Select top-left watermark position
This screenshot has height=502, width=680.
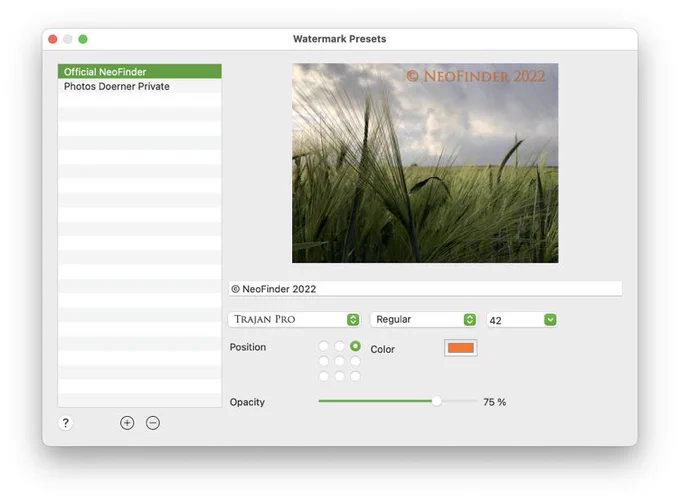pos(324,346)
